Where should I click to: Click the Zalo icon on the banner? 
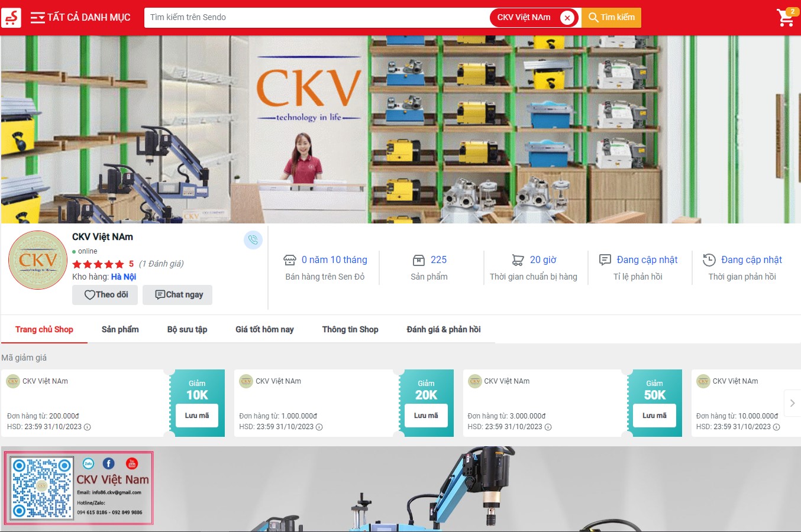tap(88, 463)
